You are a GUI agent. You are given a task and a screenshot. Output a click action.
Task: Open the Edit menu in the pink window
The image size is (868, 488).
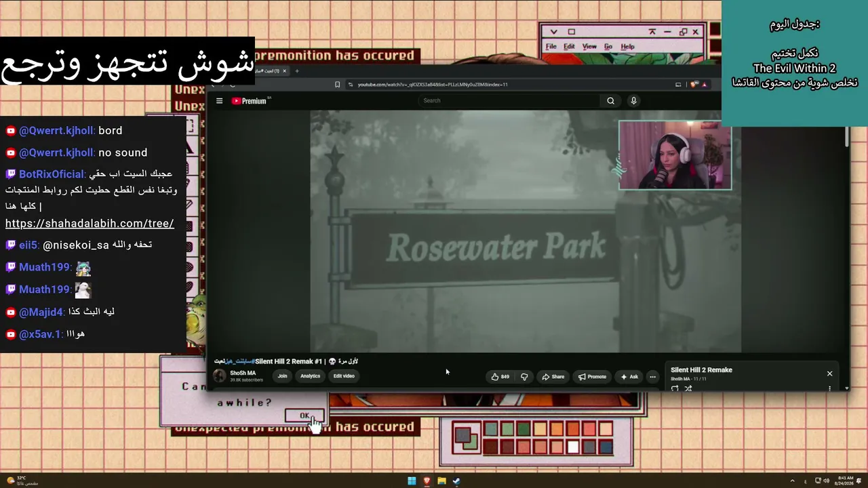[569, 47]
